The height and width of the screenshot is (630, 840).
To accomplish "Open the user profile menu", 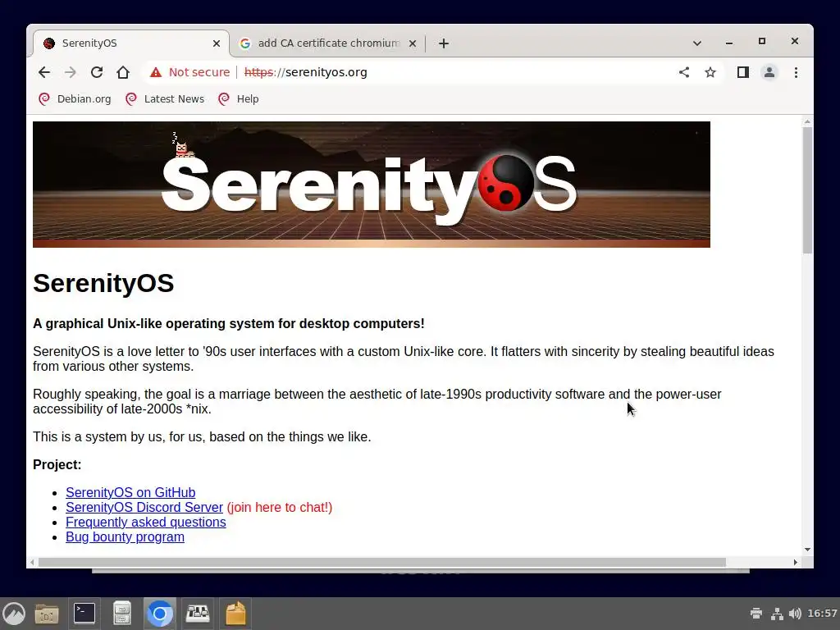I will point(769,72).
